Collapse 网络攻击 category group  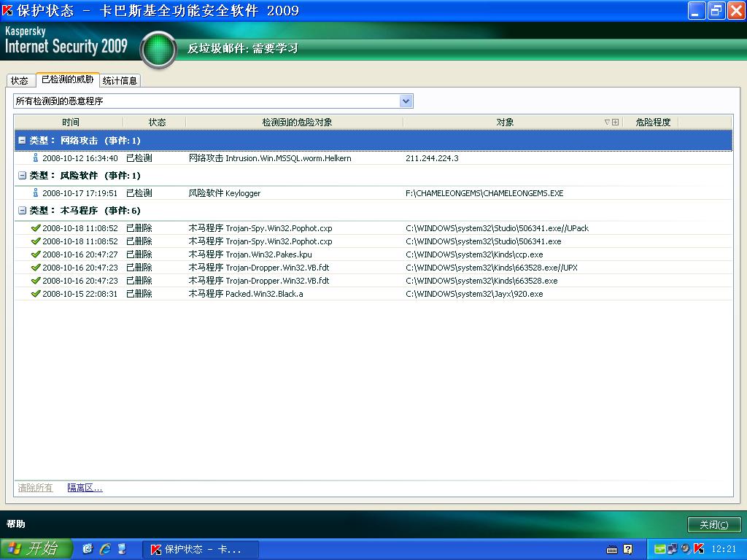(x=22, y=141)
